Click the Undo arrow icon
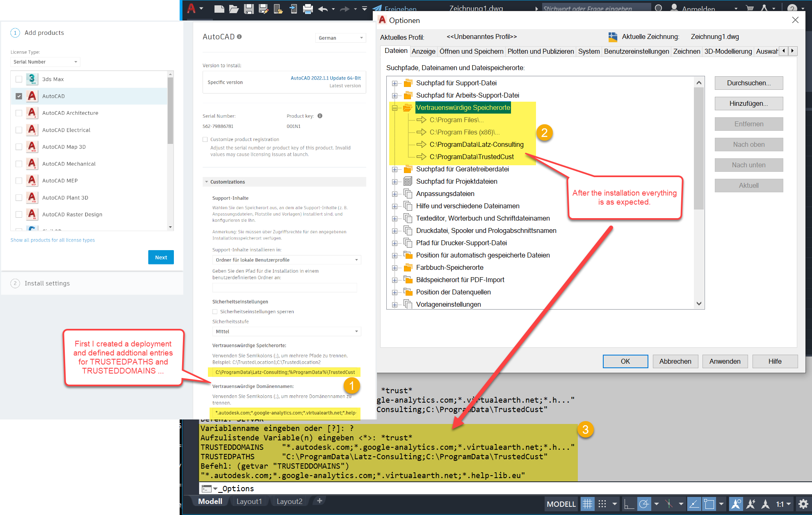Screen dimensions: 812x515 pyautogui.click(x=323, y=9)
